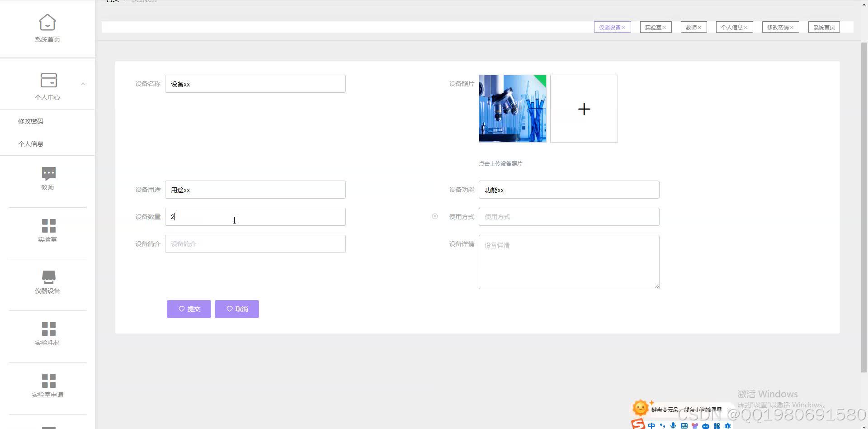Image resolution: width=868 pixels, height=429 pixels.
Task: Switch to the 系统首页 tab
Action: [824, 27]
